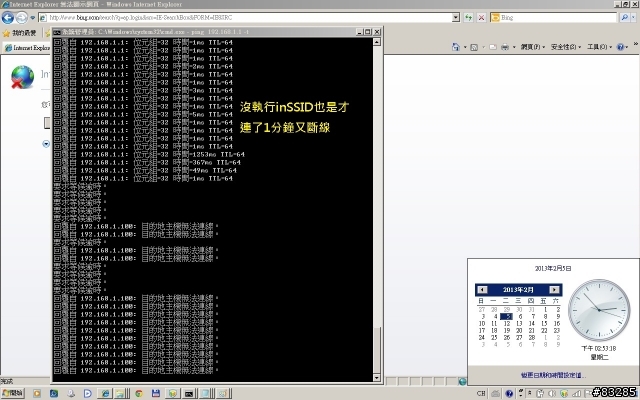Click the tray network signal icon
Viewport: 640px width, 400px height.
click(x=576, y=393)
